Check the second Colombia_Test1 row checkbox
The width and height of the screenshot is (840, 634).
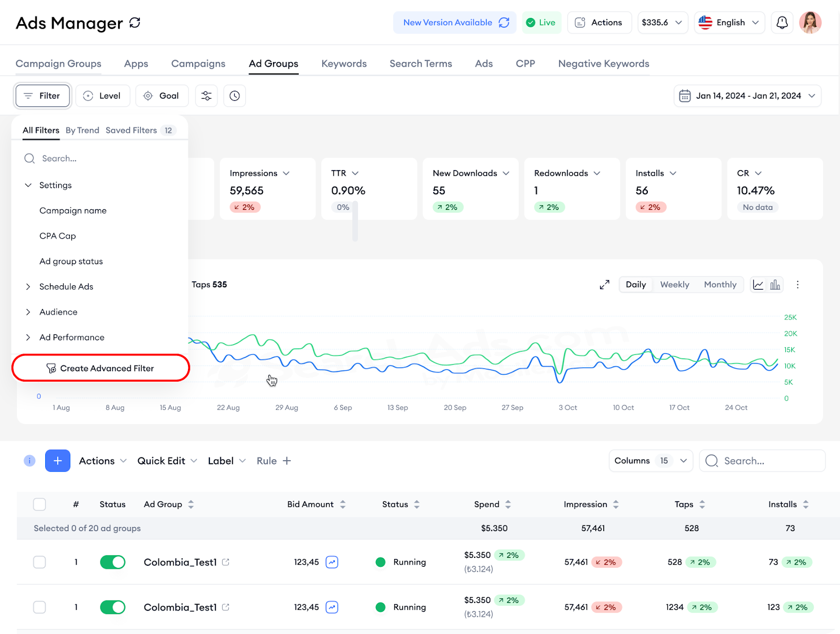click(39, 607)
